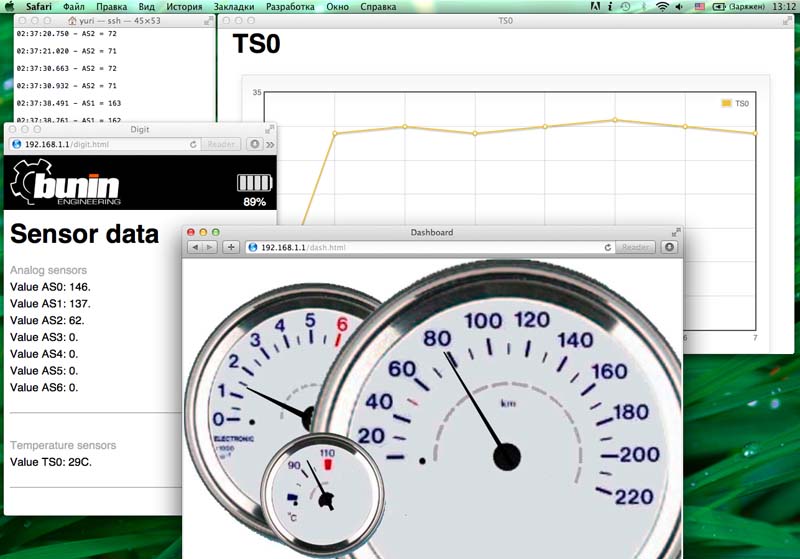The width and height of the screenshot is (800, 559).
Task: Reload the dash.html page
Action: [608, 247]
